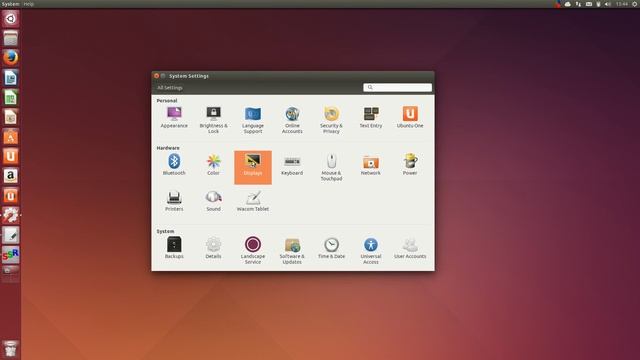Open Software & Updates settings
The image size is (640, 360).
292,250
